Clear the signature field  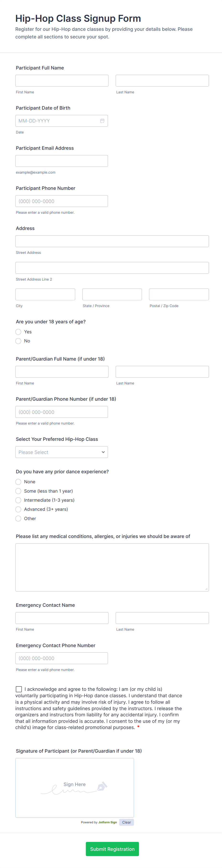pos(126,822)
